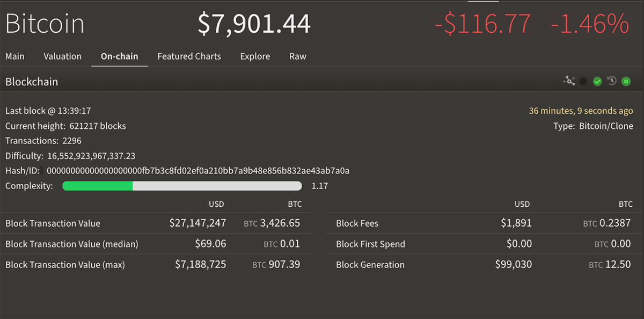The height and width of the screenshot is (319, 644).
Task: Select the Block Fees USD value
Action: pyautogui.click(x=516, y=223)
